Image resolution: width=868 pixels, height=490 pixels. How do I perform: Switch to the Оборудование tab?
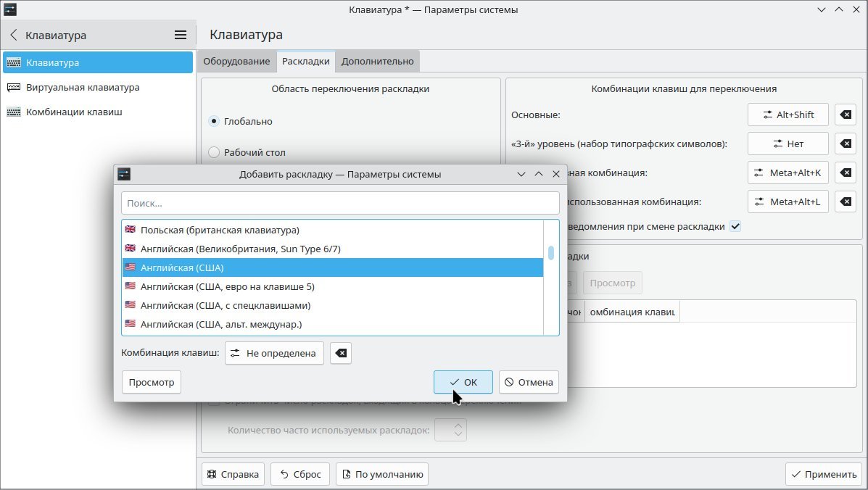[236, 61]
